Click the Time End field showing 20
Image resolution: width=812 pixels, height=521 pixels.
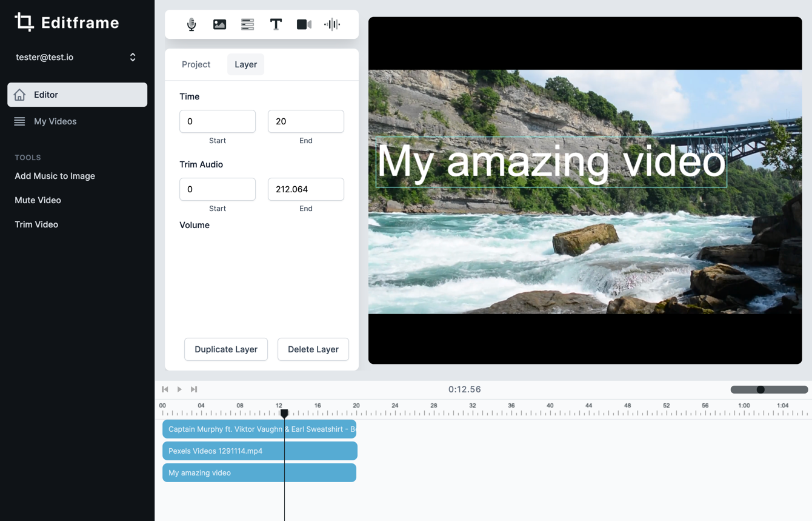click(306, 121)
